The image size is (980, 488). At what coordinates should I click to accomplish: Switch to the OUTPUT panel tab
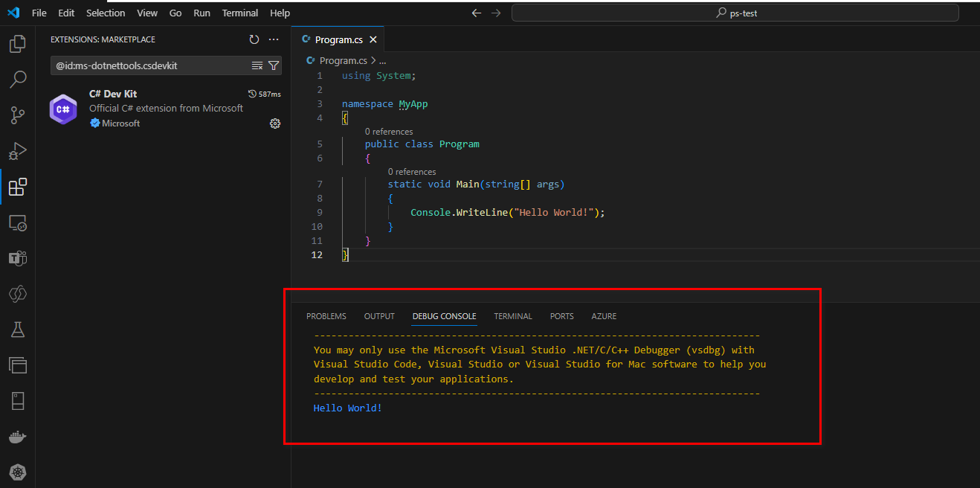tap(379, 316)
